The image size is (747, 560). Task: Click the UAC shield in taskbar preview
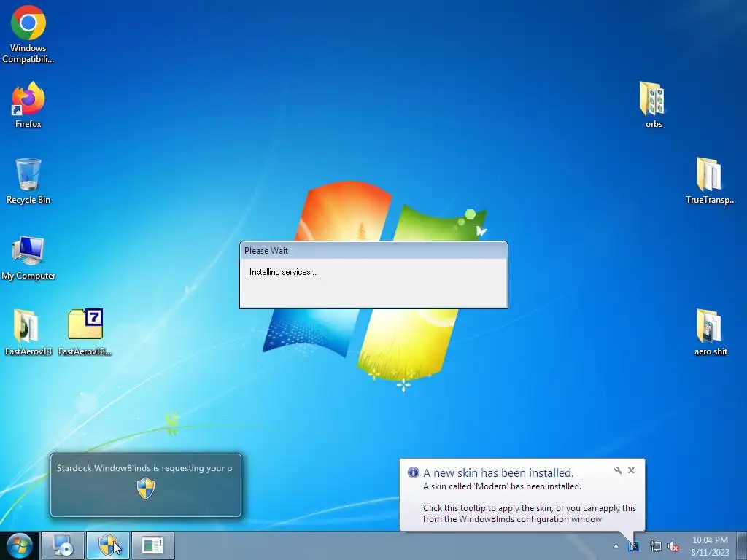[146, 488]
